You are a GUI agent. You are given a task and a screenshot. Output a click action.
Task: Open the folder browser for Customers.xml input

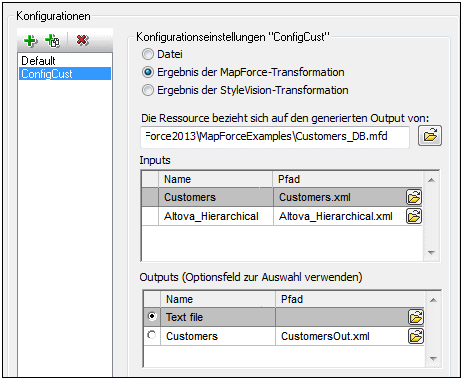click(414, 197)
